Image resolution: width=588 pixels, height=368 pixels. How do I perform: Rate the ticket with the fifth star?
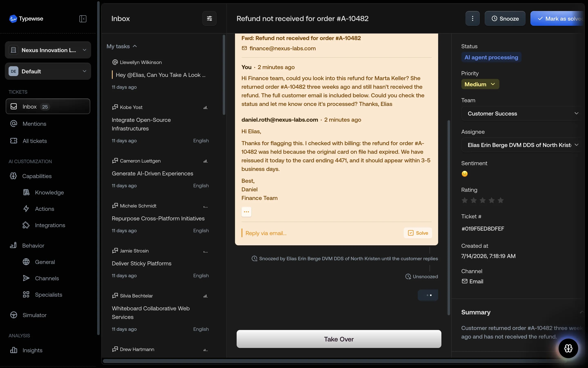(x=500, y=200)
